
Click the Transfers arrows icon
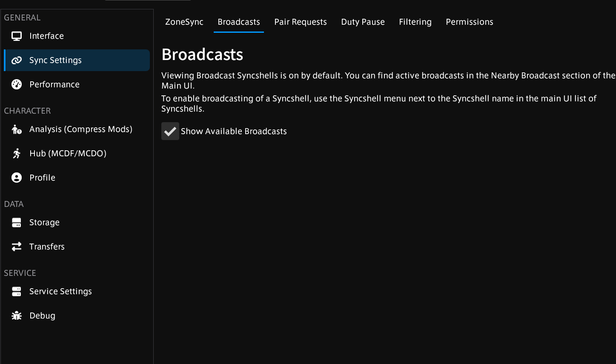[17, 247]
